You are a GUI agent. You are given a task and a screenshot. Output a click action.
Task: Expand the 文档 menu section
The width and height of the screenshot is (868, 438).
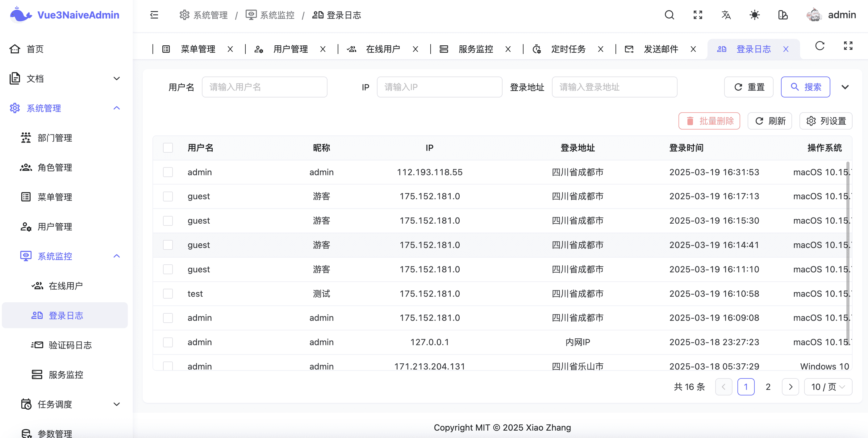[x=117, y=78]
